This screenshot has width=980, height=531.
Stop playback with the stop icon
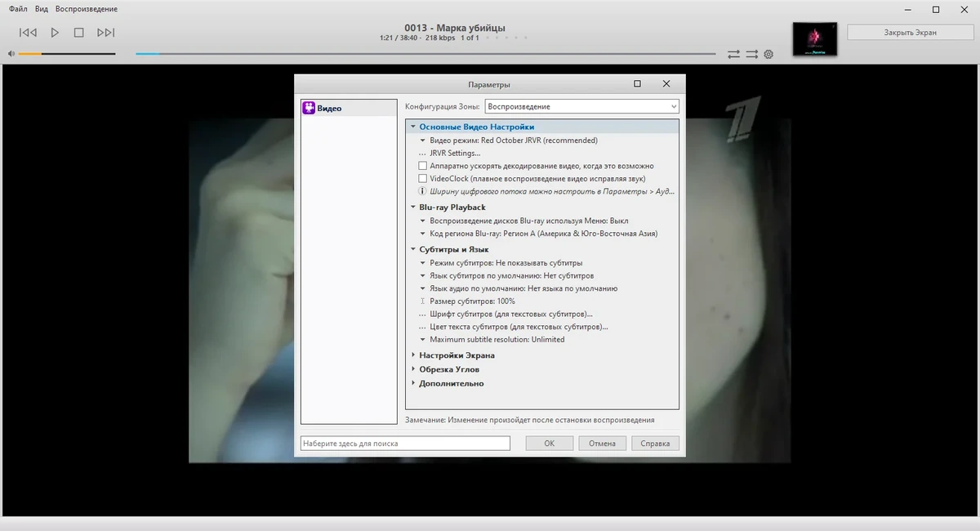tap(79, 33)
